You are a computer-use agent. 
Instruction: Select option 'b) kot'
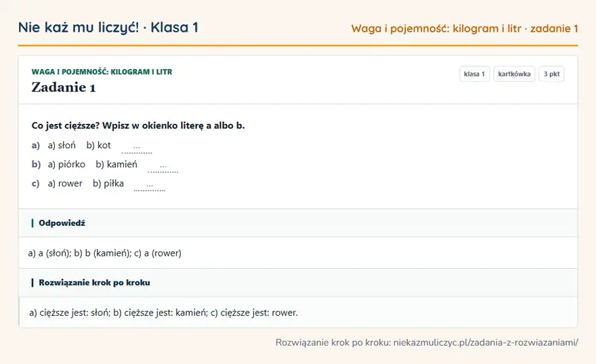(98, 145)
